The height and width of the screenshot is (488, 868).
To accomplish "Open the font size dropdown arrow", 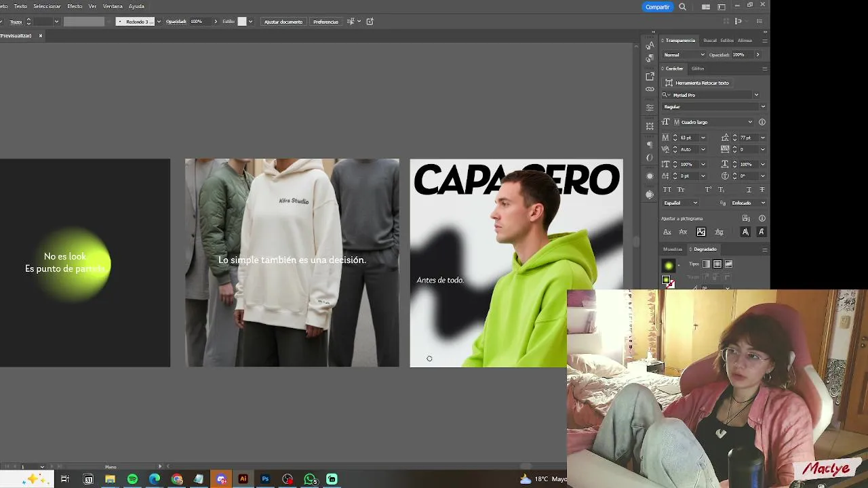I will [703, 138].
